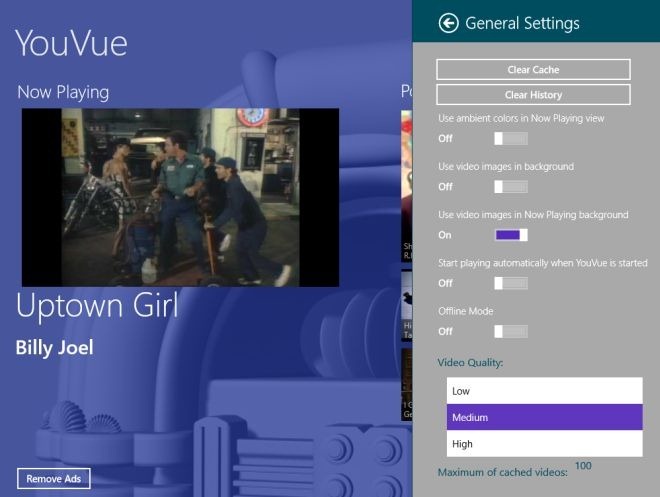The height and width of the screenshot is (497, 660).
Task: Click the Now Playing heading
Action: coord(63,92)
